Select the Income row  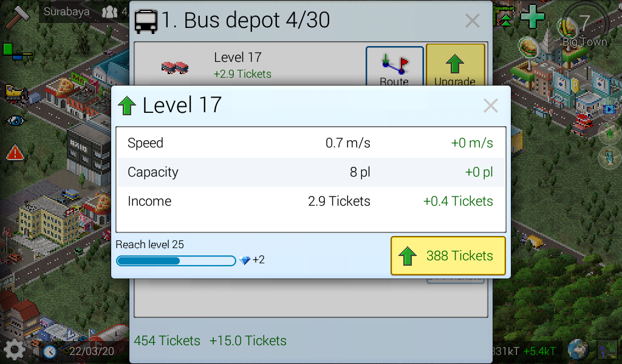tap(310, 201)
